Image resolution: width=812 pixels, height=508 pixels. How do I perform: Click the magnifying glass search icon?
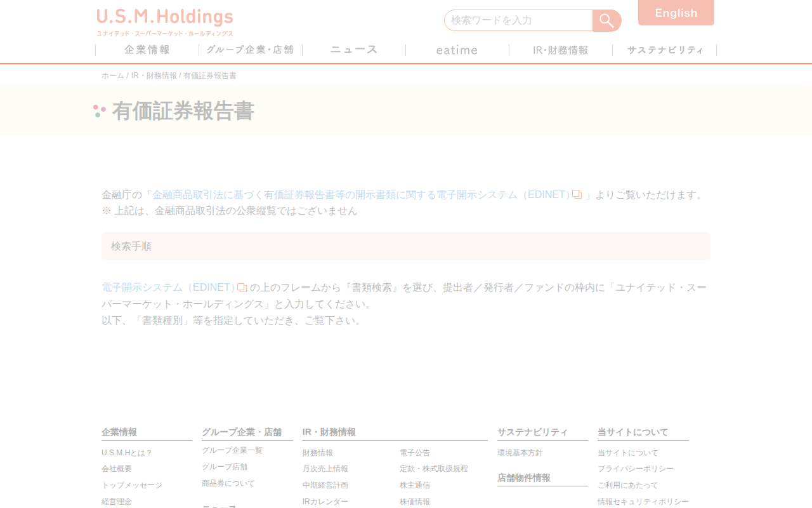click(x=606, y=20)
